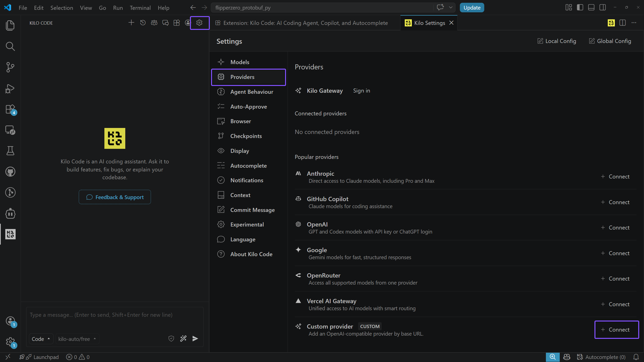Open Kilo Code icon in activity bar
Screen dimensions: 644x362
pos(10,234)
